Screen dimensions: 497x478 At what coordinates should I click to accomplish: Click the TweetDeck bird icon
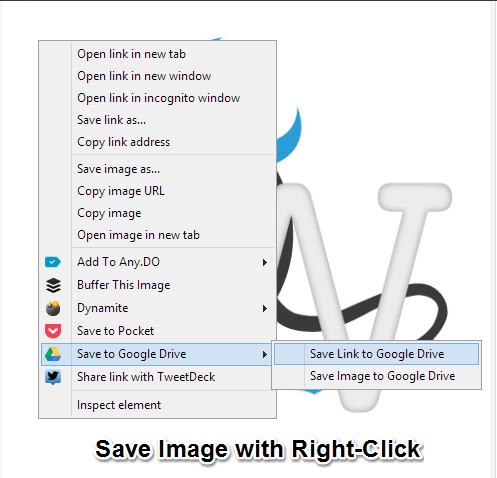point(53,377)
